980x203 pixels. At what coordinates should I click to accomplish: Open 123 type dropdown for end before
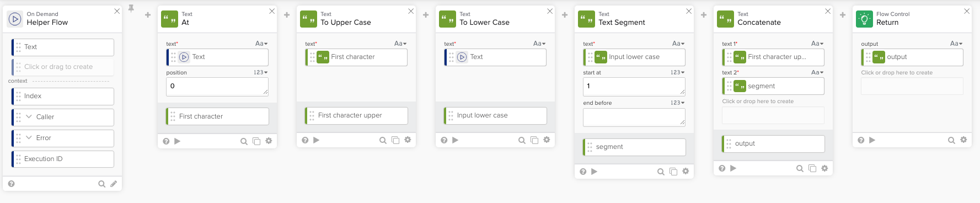[677, 103]
